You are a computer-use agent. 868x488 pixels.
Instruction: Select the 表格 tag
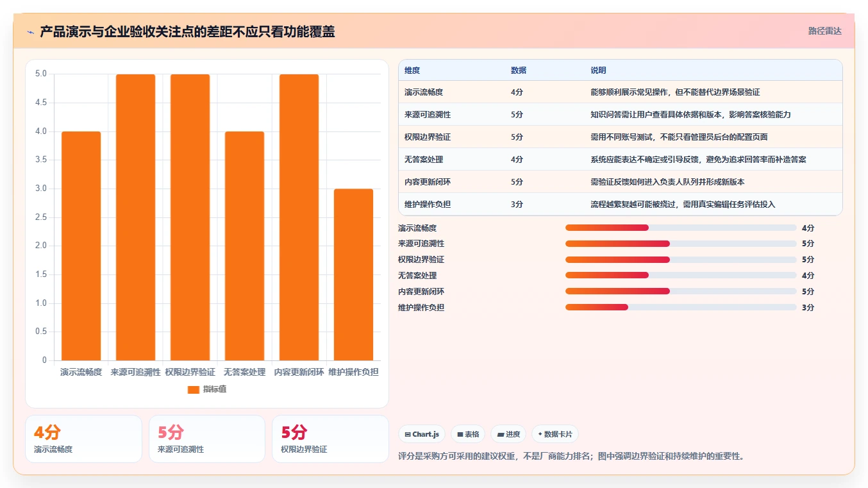(x=468, y=434)
